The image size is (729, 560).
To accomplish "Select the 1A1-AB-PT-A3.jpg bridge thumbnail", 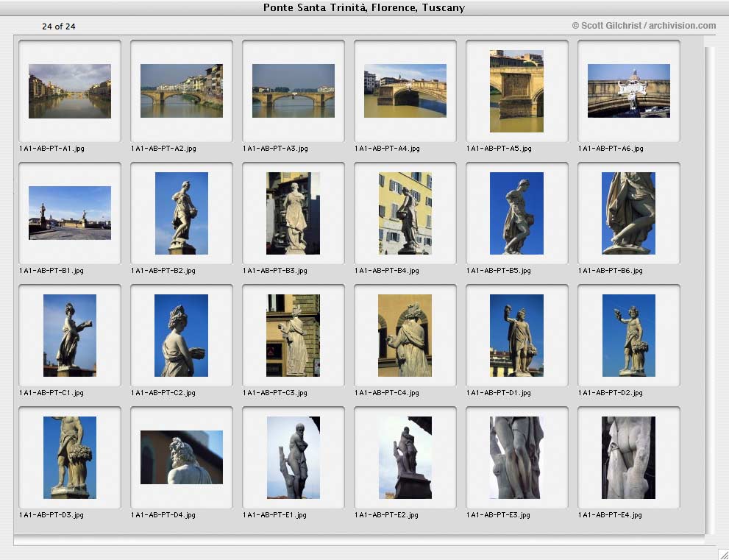I will pyautogui.click(x=294, y=91).
